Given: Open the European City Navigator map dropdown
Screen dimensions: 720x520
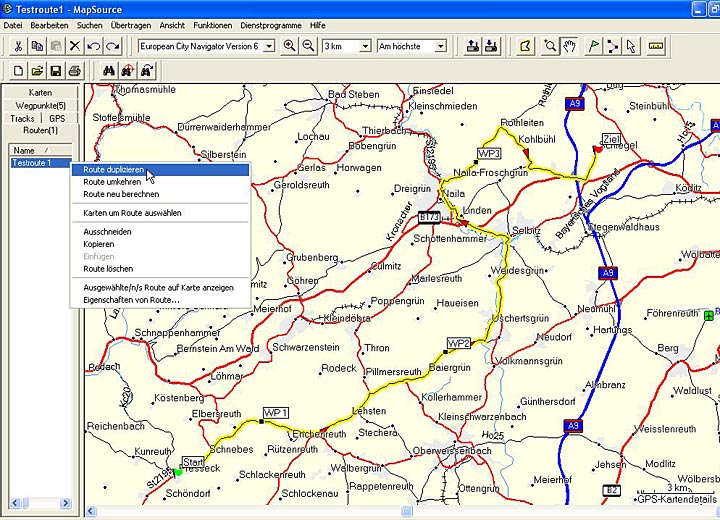Looking at the screenshot, I should click(x=268, y=46).
